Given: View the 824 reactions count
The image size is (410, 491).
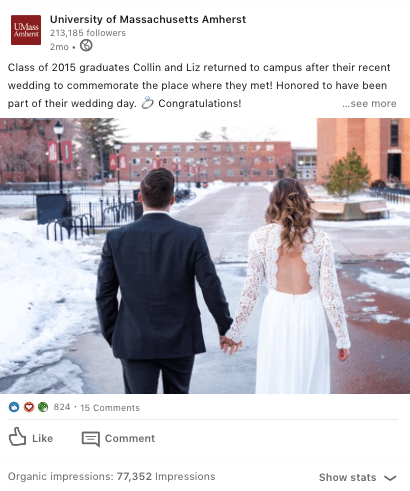Looking at the screenshot, I should [x=62, y=407].
